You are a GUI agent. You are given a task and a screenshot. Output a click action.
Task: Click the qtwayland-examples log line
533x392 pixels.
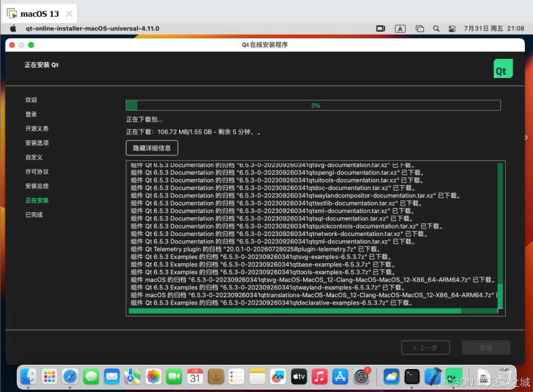click(x=268, y=287)
